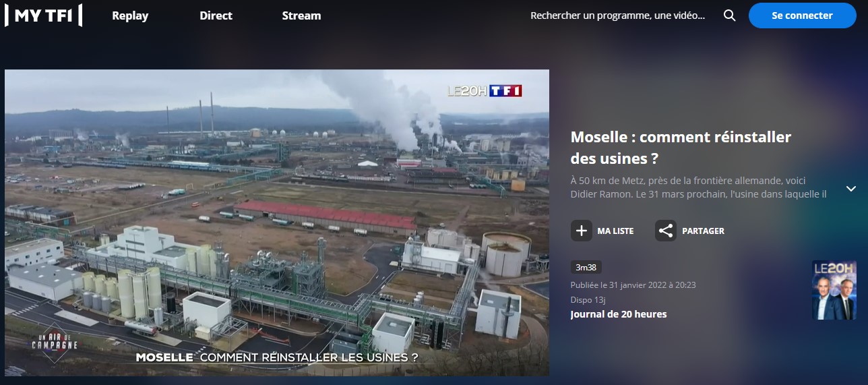Click the share icon next to Partager
868x385 pixels.
point(666,231)
